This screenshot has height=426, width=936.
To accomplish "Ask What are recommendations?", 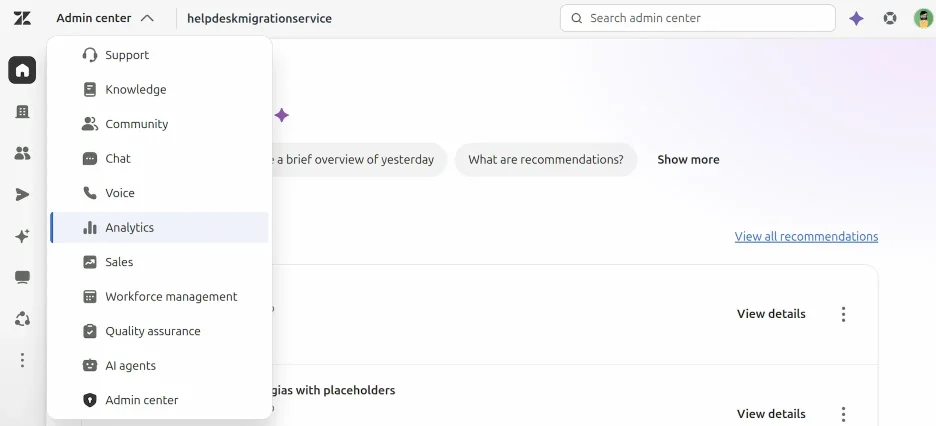I will click(546, 159).
